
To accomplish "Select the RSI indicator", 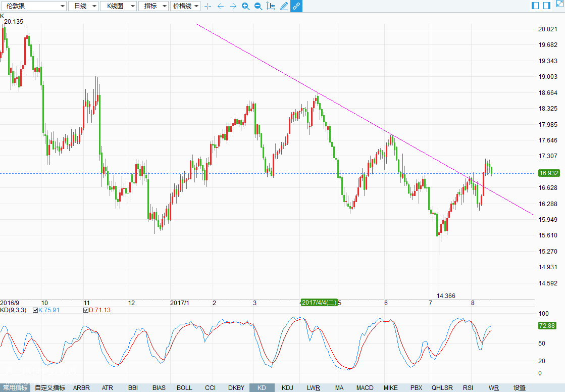I will [468, 387].
